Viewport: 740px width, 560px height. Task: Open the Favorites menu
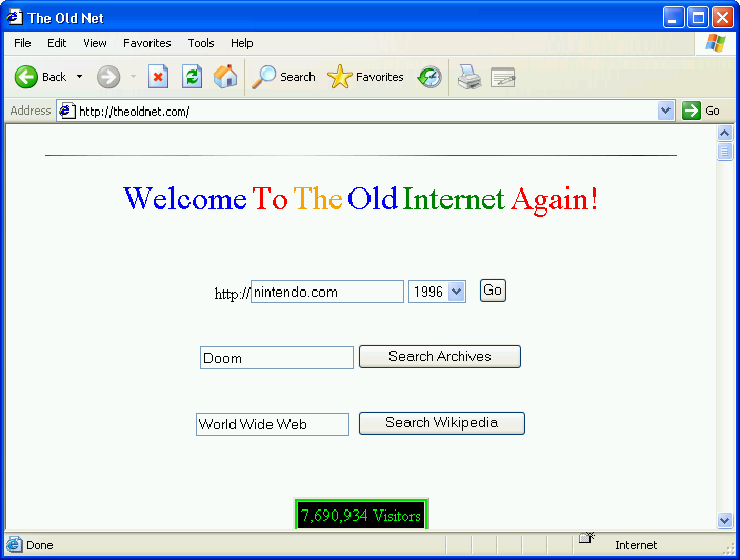tap(147, 43)
